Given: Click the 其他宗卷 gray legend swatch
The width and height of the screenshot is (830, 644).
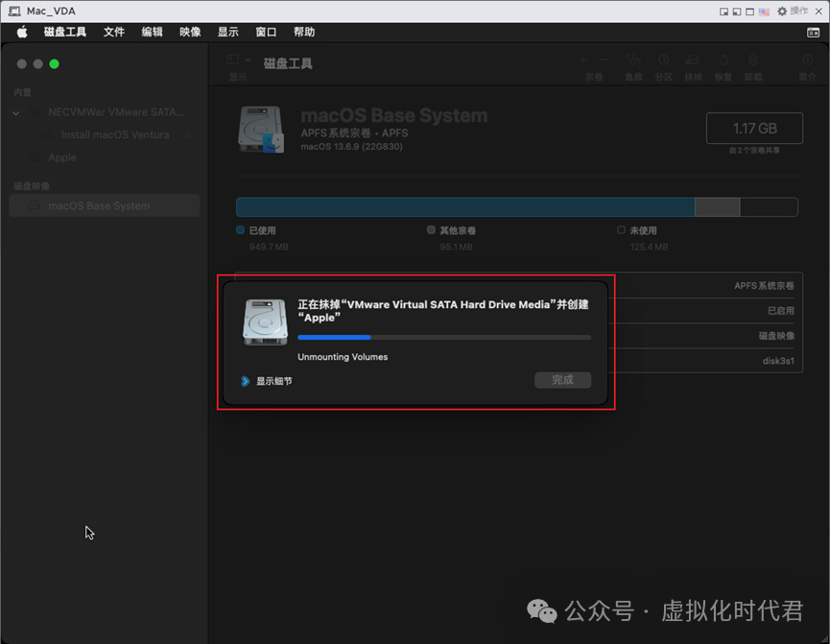Looking at the screenshot, I should point(431,229).
